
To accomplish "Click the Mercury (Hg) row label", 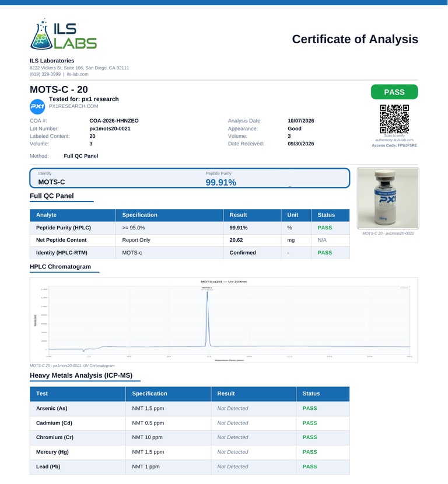I will coord(52,452).
